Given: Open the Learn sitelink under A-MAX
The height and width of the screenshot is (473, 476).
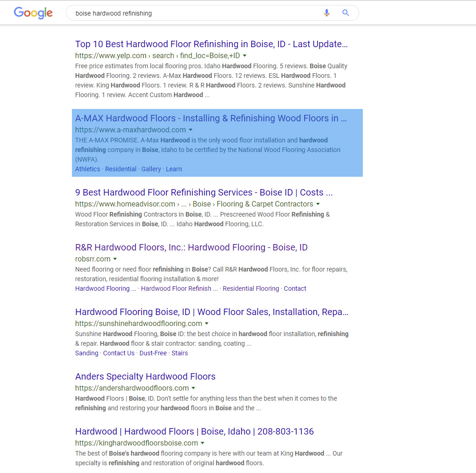Looking at the screenshot, I should click(174, 169).
